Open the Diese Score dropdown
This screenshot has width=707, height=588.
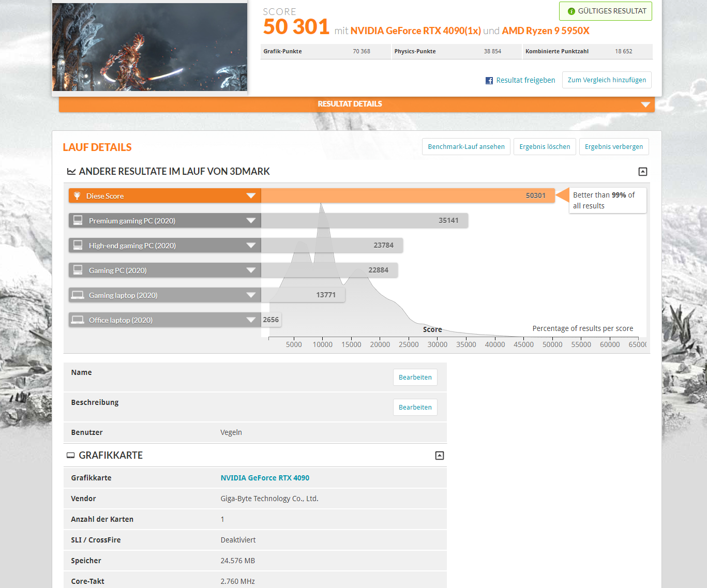coord(251,195)
